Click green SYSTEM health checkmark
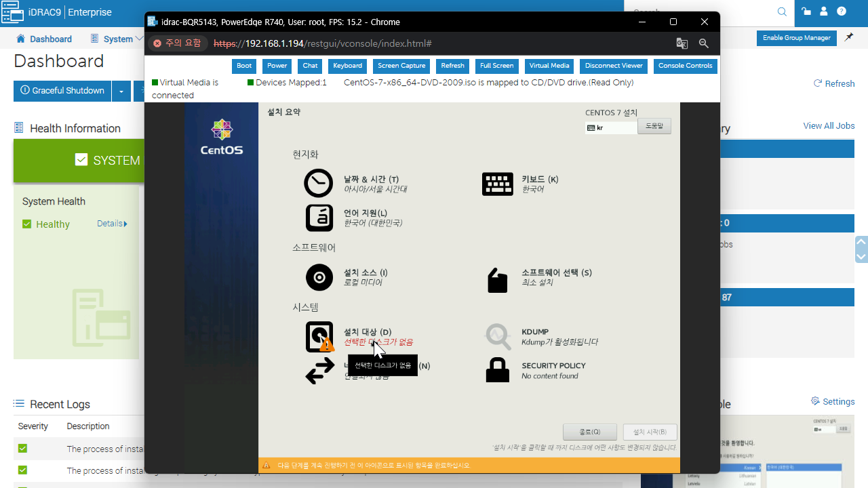The image size is (868, 488). tap(81, 160)
